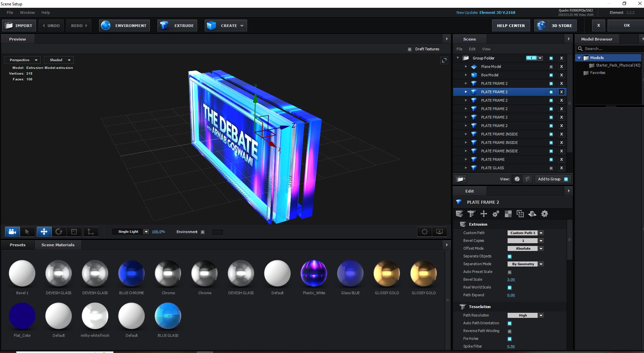Select the camera orbit tool icon
This screenshot has height=353, width=644.
[x=12, y=232]
